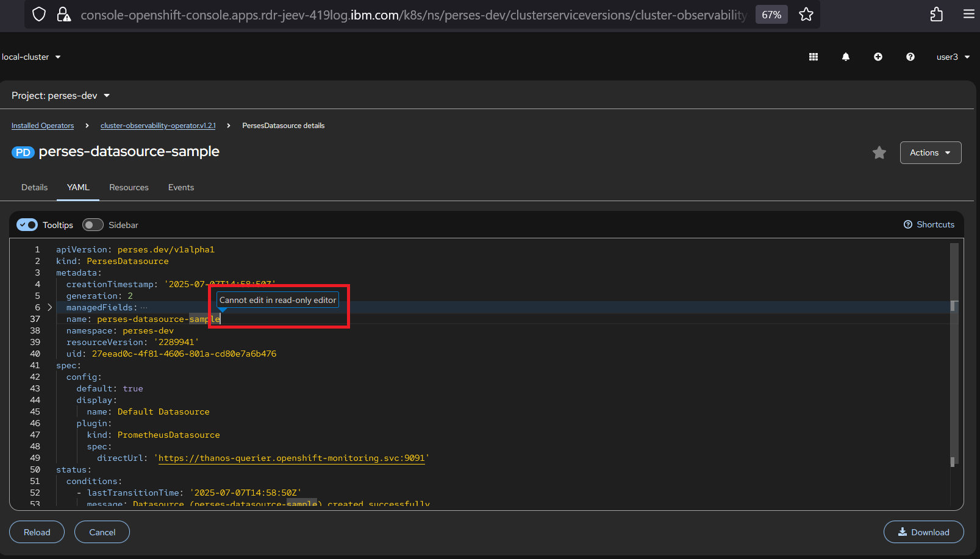Screen dimensions: 980x559
Task: Click the Default Datasource display name
Action: [163, 411]
